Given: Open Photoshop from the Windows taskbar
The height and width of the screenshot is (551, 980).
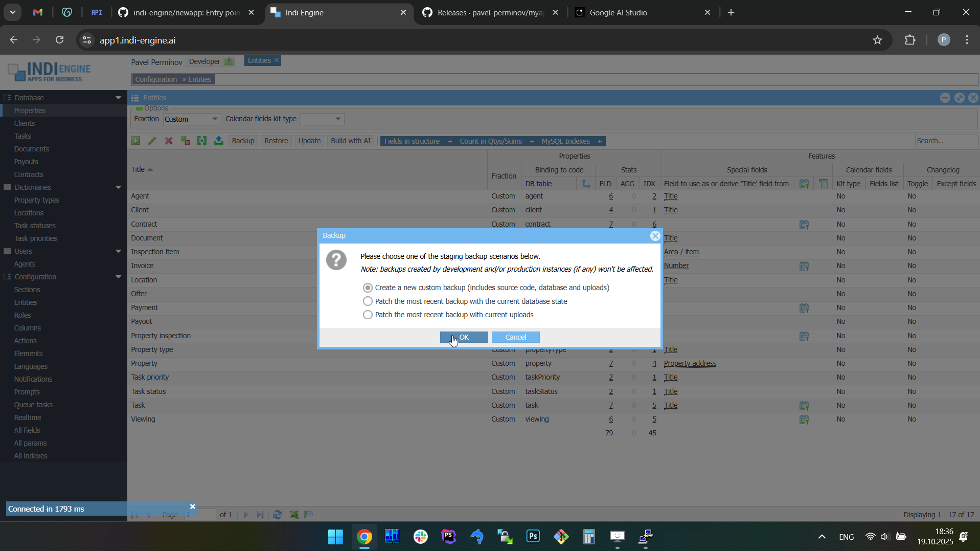Looking at the screenshot, I should (x=533, y=536).
